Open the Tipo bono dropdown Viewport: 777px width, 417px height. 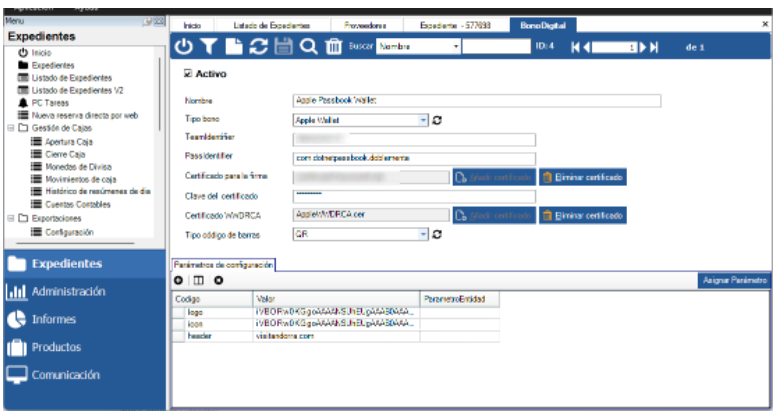423,120
